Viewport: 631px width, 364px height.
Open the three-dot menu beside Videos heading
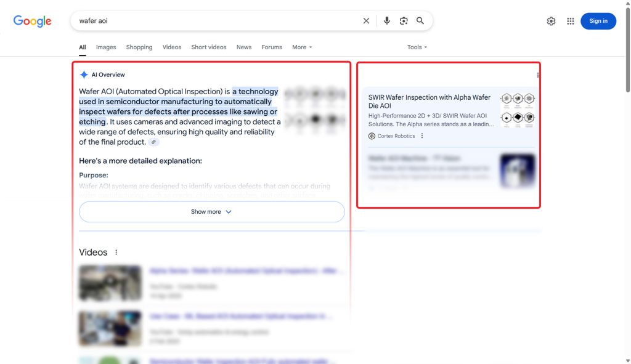pos(116,252)
